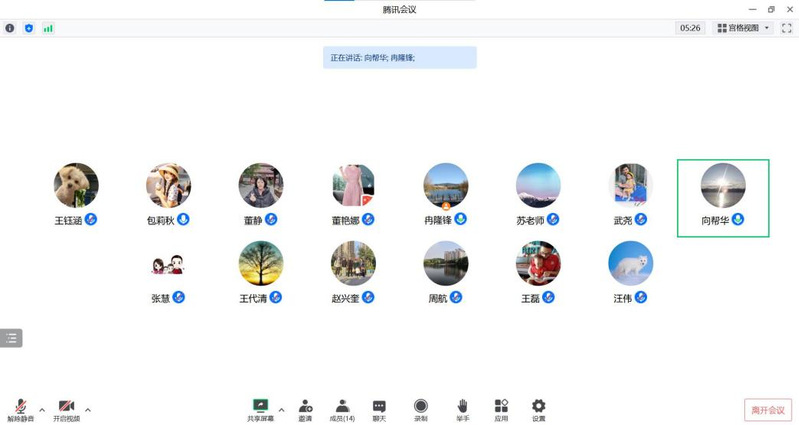
Task: Click muted mic icon next to 张慧
Action: coord(178,297)
